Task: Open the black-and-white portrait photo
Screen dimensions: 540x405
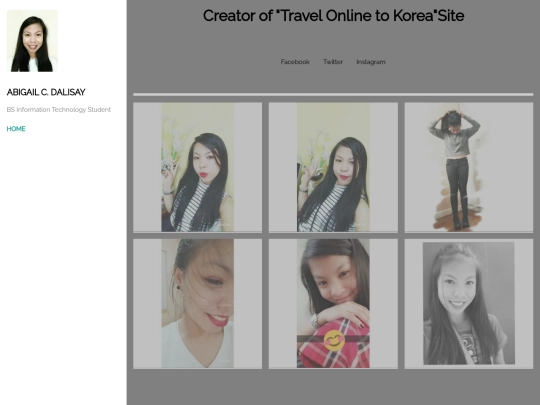Action: pos(469,304)
